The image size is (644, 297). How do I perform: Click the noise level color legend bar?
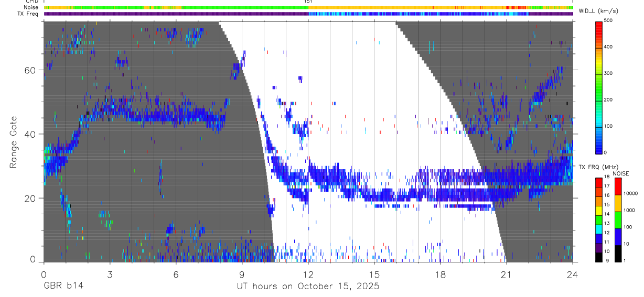tap(618, 219)
